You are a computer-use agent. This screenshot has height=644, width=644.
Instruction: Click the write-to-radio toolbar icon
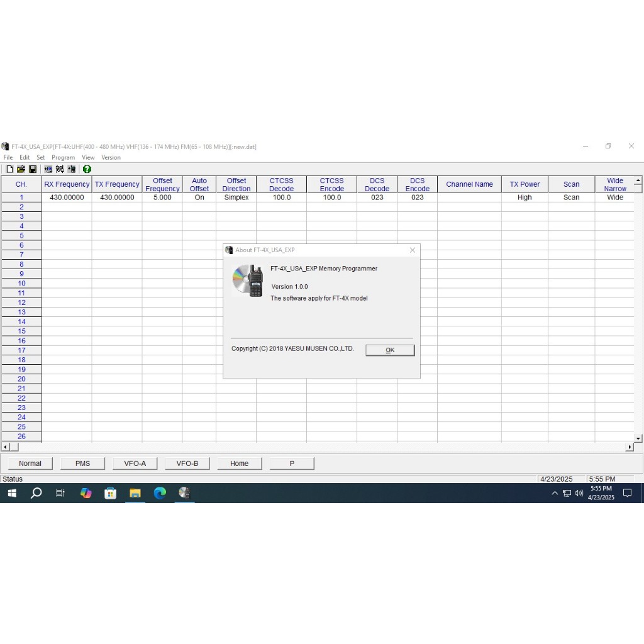point(72,169)
